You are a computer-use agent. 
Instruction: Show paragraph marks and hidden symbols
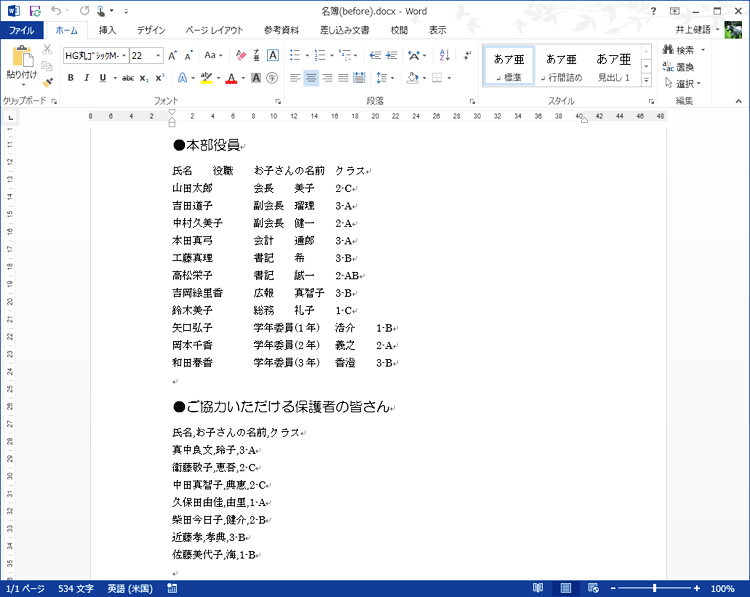(x=467, y=55)
